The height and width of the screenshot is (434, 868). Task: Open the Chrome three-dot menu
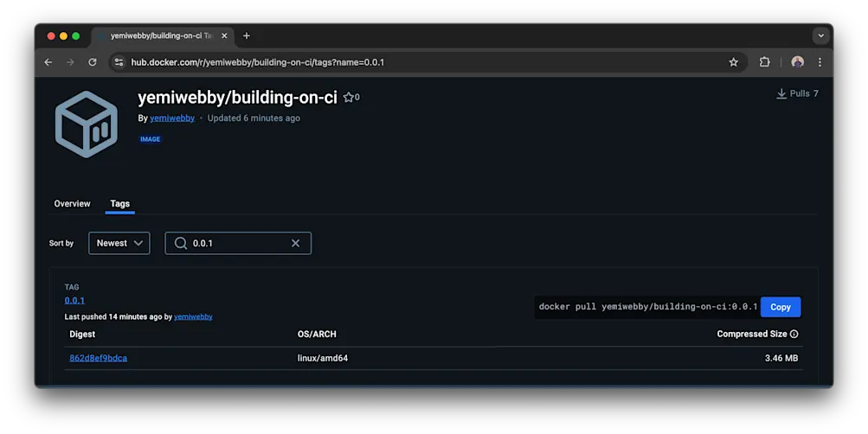(x=820, y=62)
